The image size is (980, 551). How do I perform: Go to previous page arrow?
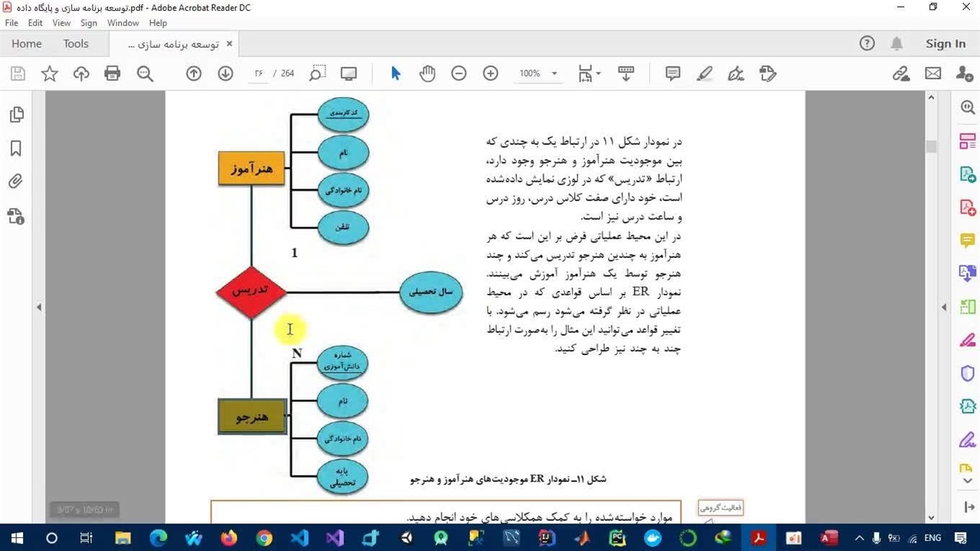(x=194, y=73)
